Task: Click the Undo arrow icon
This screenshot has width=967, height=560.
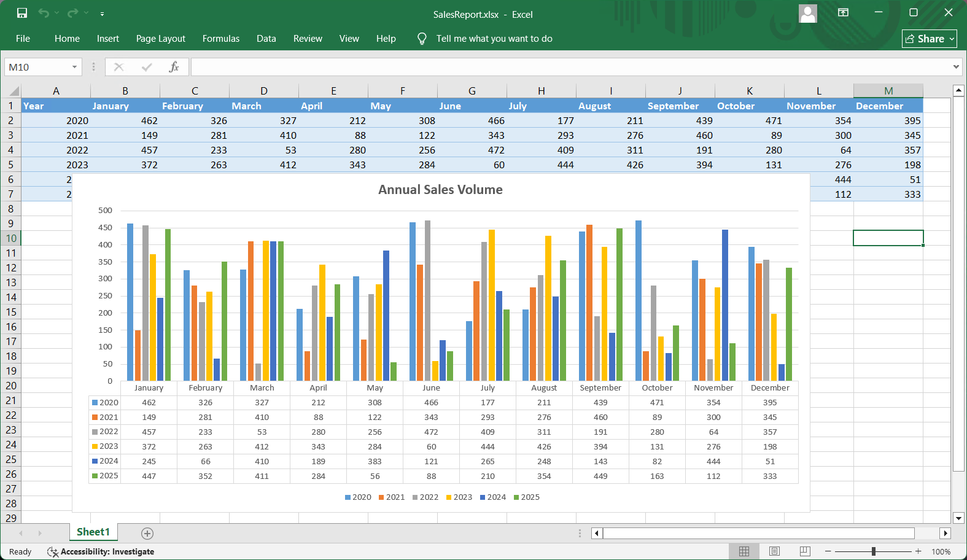Action: (x=44, y=13)
